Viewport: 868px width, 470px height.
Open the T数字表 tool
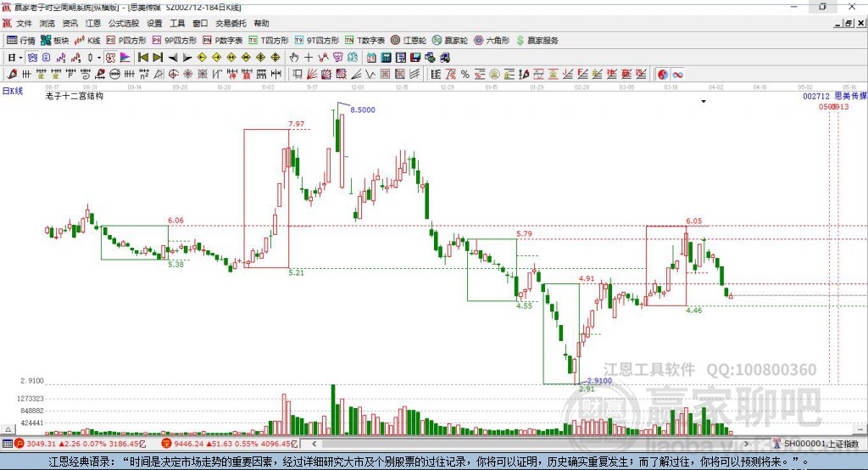point(364,41)
